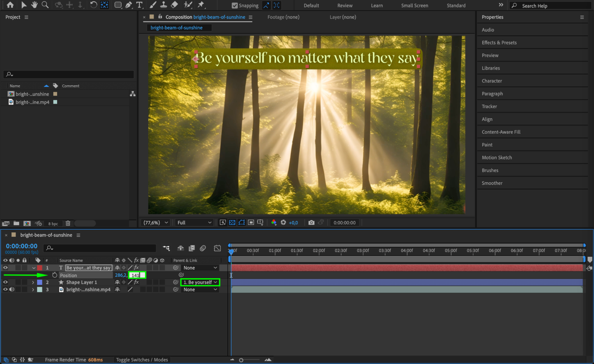Click the Take Snapshot camera icon
This screenshot has width=594, height=364.
pos(311,223)
